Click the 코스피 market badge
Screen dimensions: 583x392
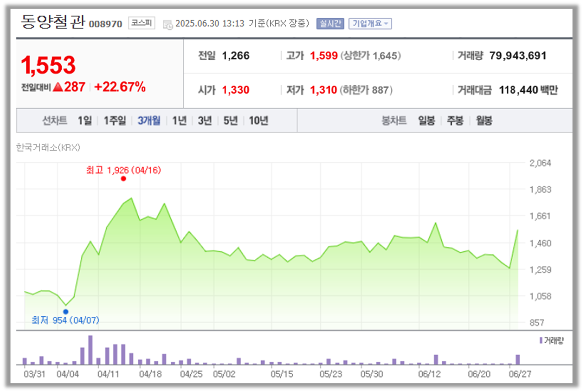(x=142, y=23)
